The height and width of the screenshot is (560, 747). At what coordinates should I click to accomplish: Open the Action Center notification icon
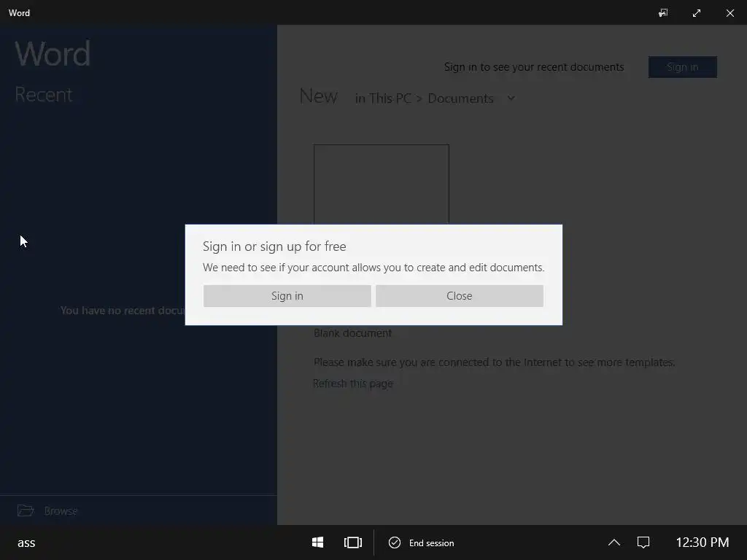click(x=643, y=542)
